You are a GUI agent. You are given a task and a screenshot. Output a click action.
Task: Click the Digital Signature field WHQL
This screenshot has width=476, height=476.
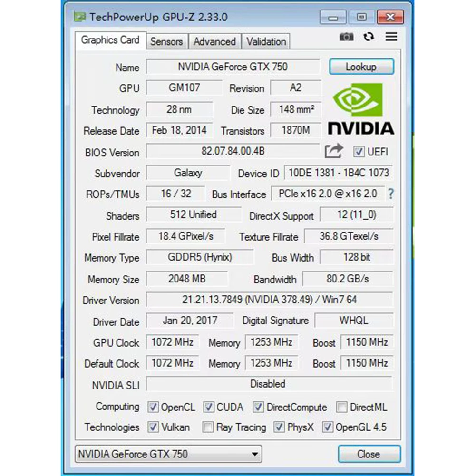coord(354,321)
